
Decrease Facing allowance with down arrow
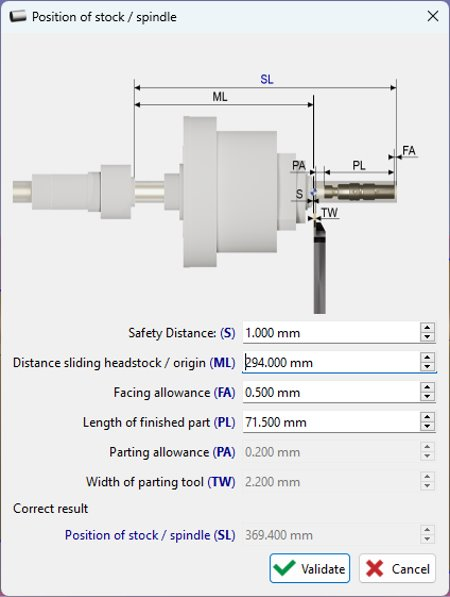tap(428, 397)
